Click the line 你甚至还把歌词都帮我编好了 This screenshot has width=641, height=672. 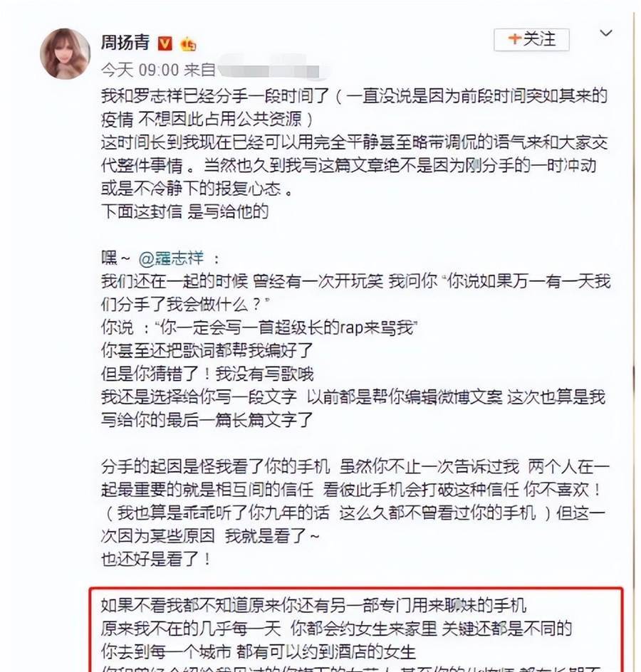[207, 351]
